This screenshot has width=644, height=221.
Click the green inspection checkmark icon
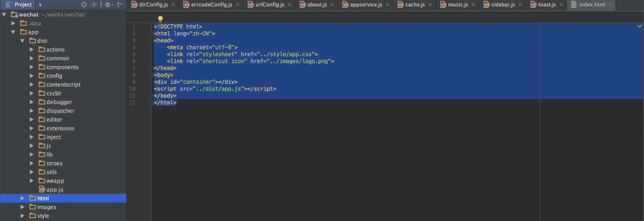(x=639, y=26)
